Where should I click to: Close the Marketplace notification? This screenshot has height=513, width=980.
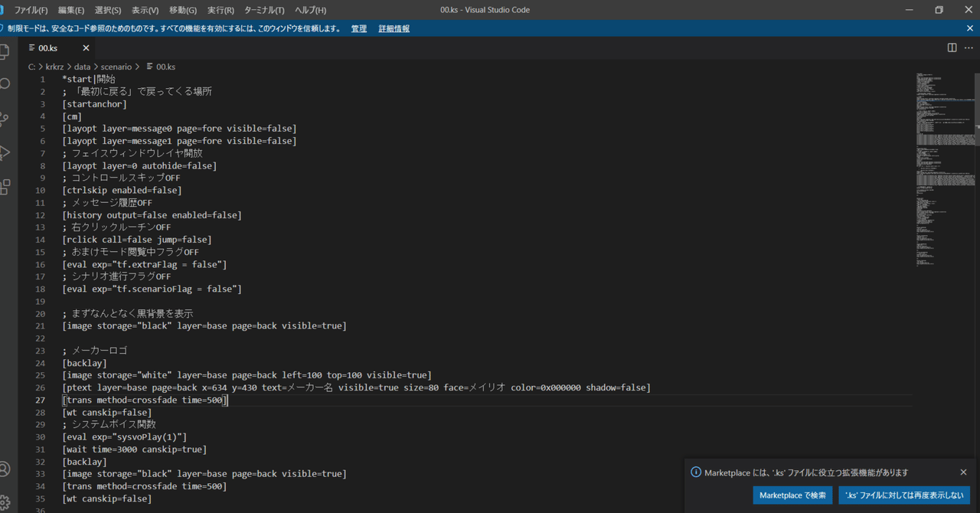tap(963, 472)
